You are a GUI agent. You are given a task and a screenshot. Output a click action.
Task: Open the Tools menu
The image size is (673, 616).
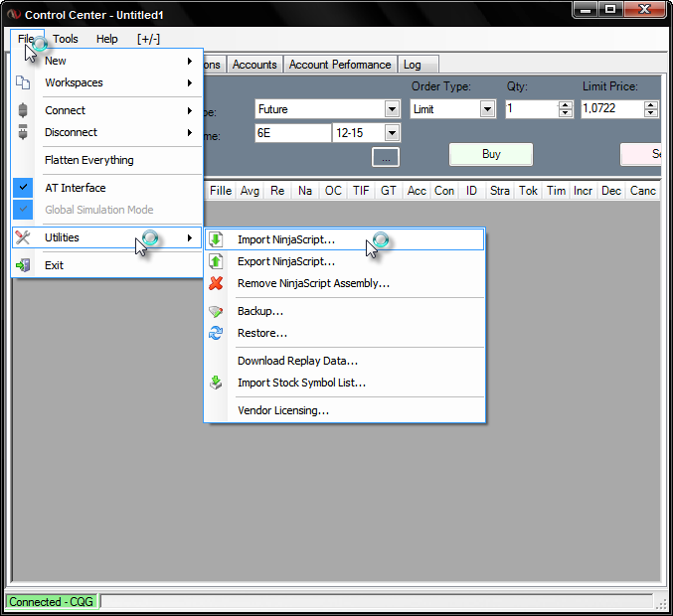(66, 39)
